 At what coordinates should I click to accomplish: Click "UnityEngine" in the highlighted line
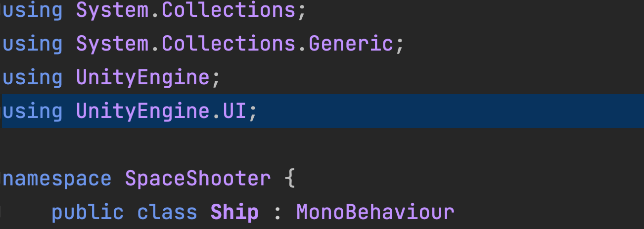143,112
